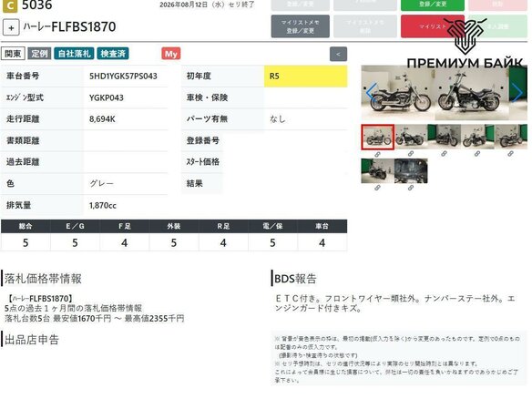Click the BDS報告 heading
The height and width of the screenshot is (399, 532).
[x=295, y=279]
